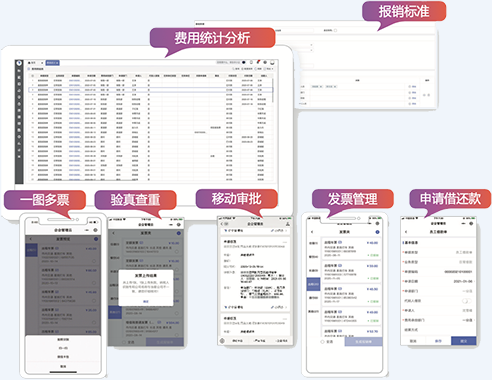Image resolution: width=492 pixels, height=380 pixels.
Task: Tap the target icon in the 一图多票 phone header
Action: [95, 230]
